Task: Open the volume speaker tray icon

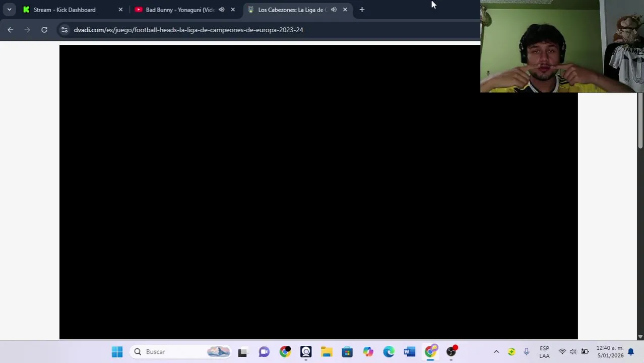Action: click(x=573, y=352)
